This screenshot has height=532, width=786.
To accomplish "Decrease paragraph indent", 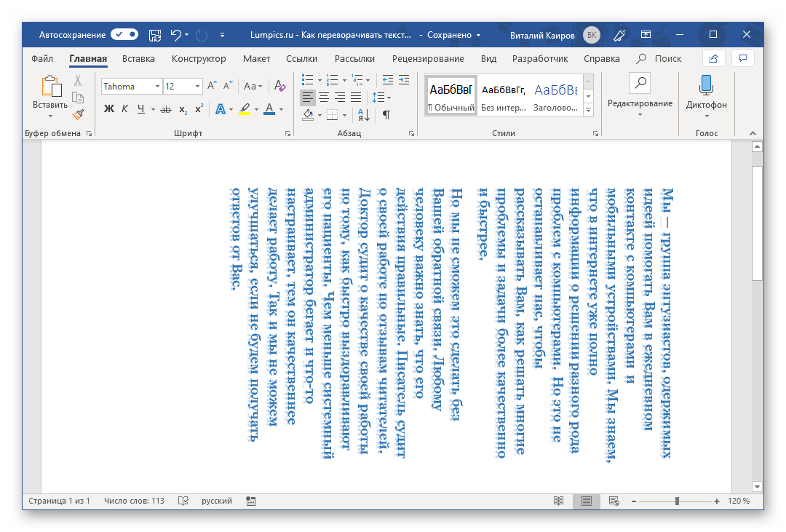I will click(x=387, y=79).
